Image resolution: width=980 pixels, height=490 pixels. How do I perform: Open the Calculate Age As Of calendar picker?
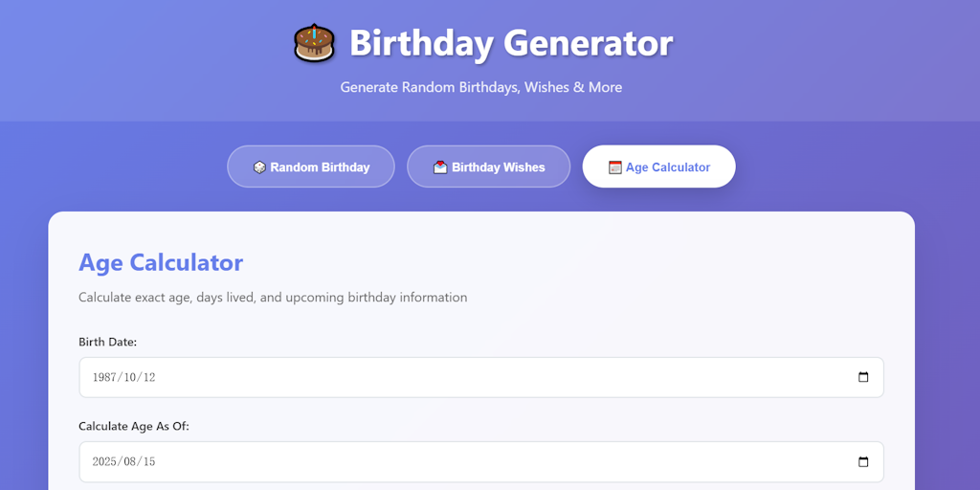point(863,461)
